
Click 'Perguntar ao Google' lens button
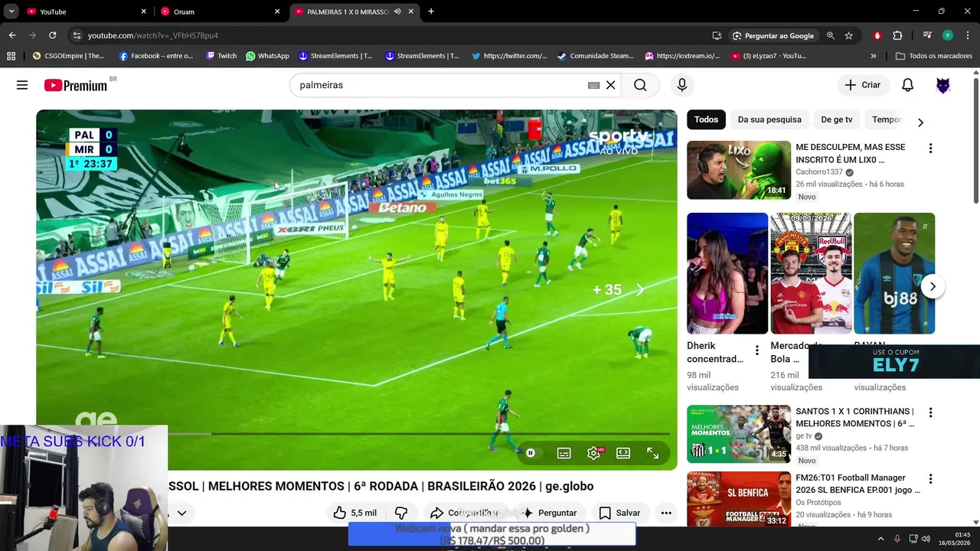(x=773, y=35)
